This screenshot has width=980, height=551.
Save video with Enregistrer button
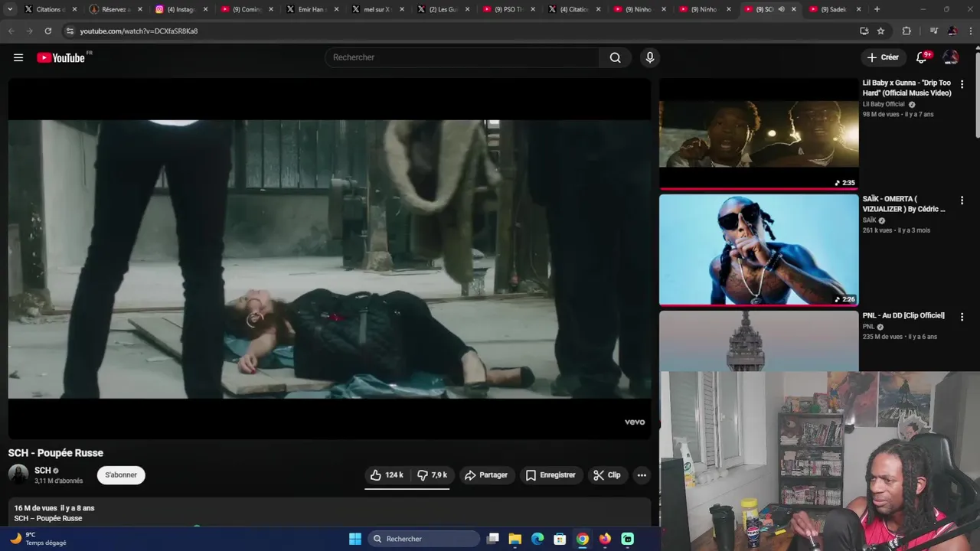pyautogui.click(x=550, y=475)
